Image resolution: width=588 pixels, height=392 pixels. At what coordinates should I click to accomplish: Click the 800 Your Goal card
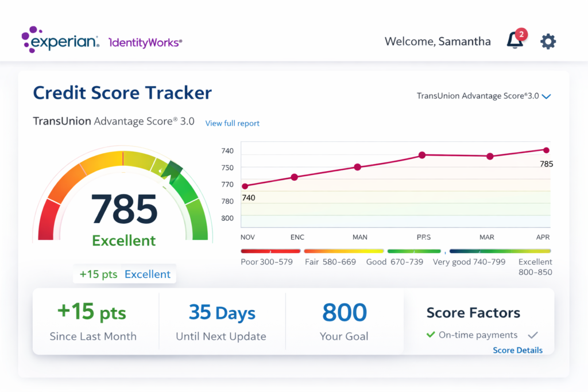tap(345, 321)
